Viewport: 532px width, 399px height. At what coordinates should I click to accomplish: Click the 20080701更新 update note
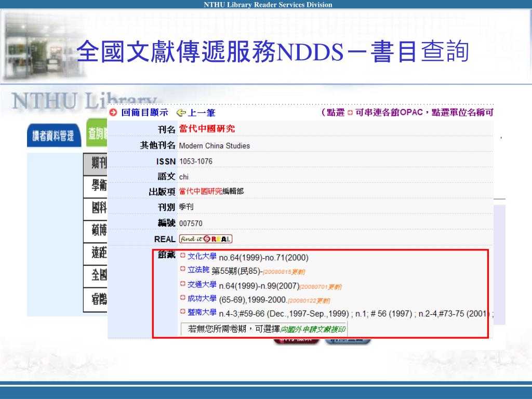321,287
